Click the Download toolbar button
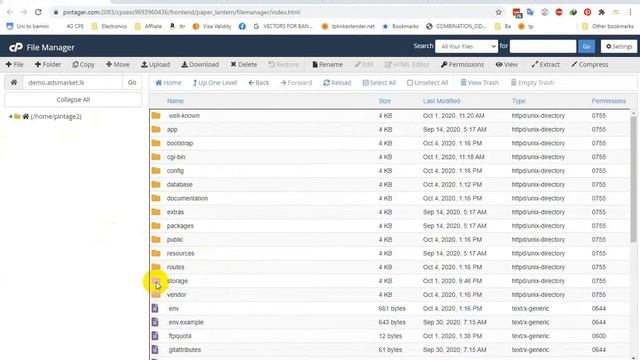Image resolution: width=640 pixels, height=360 pixels. [200, 64]
